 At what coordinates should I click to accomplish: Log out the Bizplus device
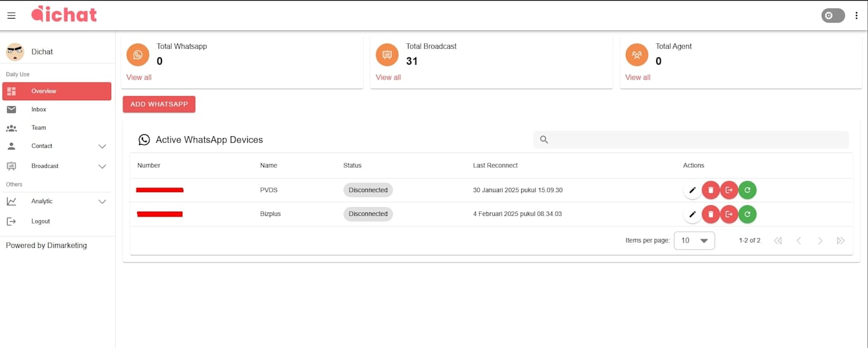tap(729, 214)
